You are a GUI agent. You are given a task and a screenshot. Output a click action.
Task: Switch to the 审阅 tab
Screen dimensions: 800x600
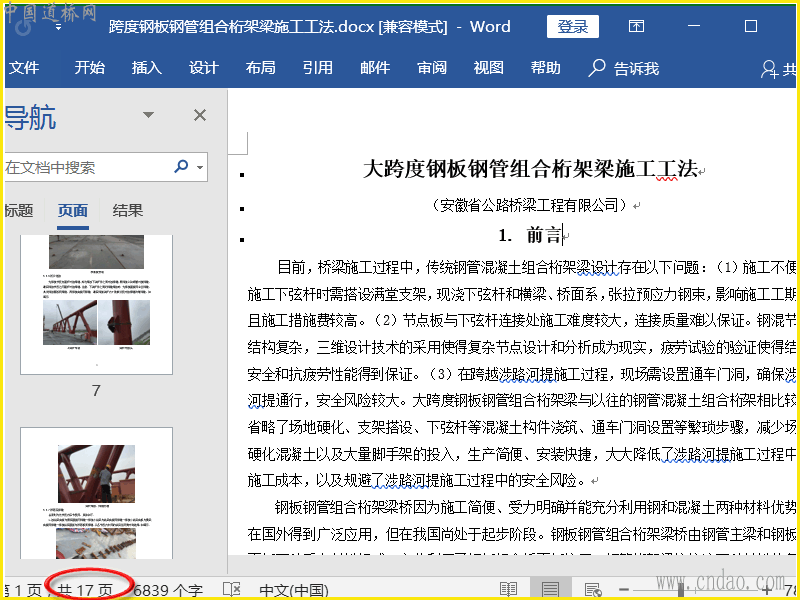[432, 68]
